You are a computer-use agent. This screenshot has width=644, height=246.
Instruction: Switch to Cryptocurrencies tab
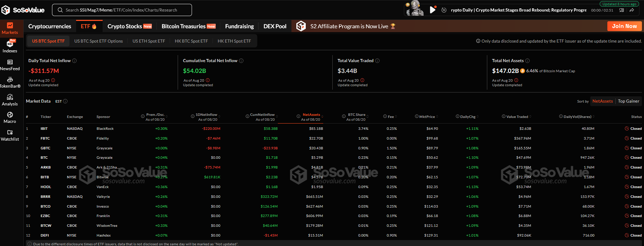50,26
